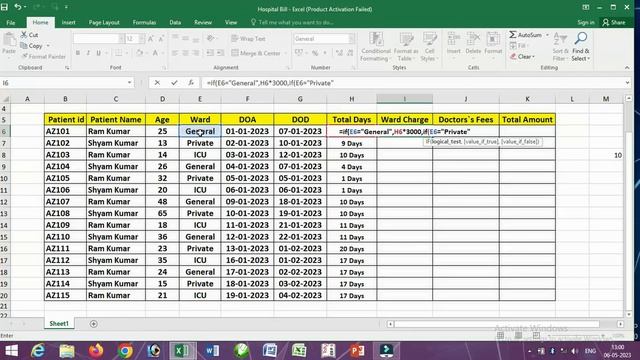
Task: Click the Sheet1 tab
Action: pos(59,323)
